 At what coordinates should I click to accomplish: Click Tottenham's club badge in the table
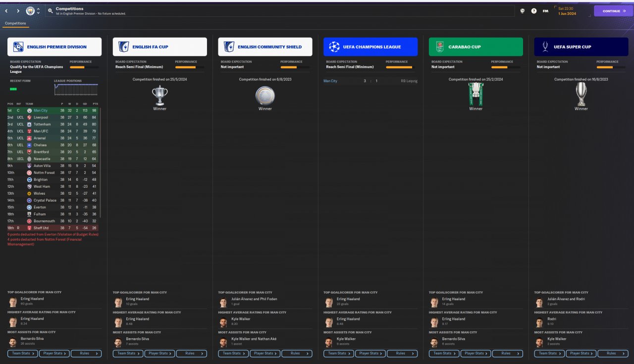tap(29, 124)
